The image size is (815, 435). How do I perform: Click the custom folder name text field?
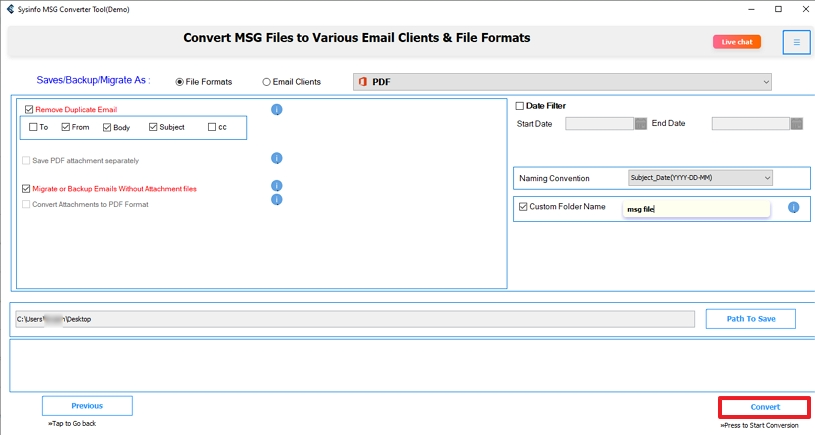(696, 209)
